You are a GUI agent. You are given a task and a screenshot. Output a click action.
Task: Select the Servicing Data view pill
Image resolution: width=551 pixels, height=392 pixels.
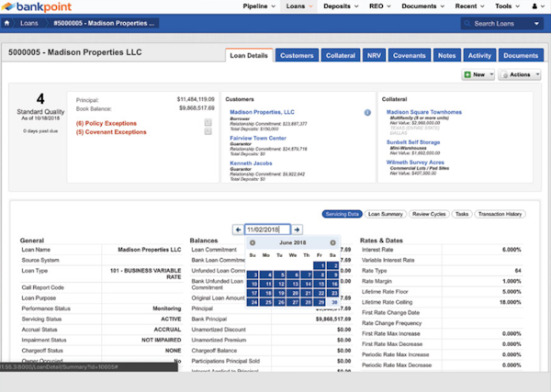pos(341,214)
